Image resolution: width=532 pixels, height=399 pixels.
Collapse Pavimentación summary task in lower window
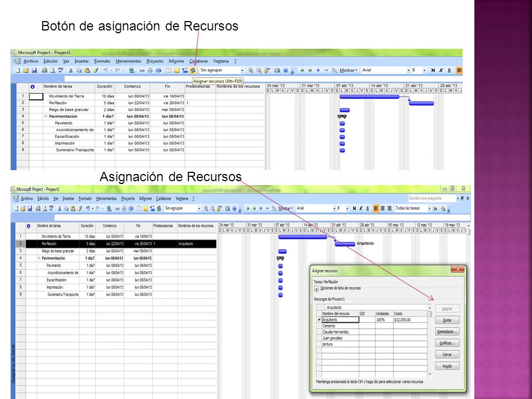(x=39, y=258)
